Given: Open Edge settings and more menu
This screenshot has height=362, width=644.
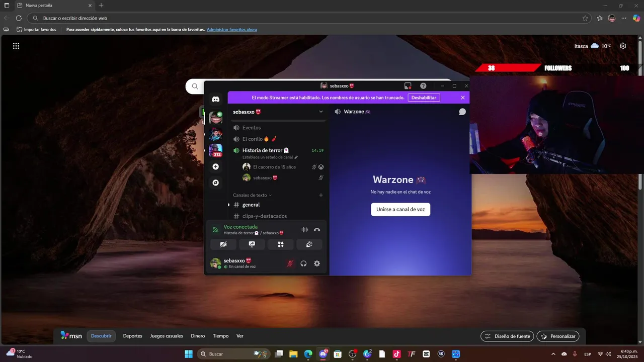Looking at the screenshot, I should pyautogui.click(x=624, y=18).
